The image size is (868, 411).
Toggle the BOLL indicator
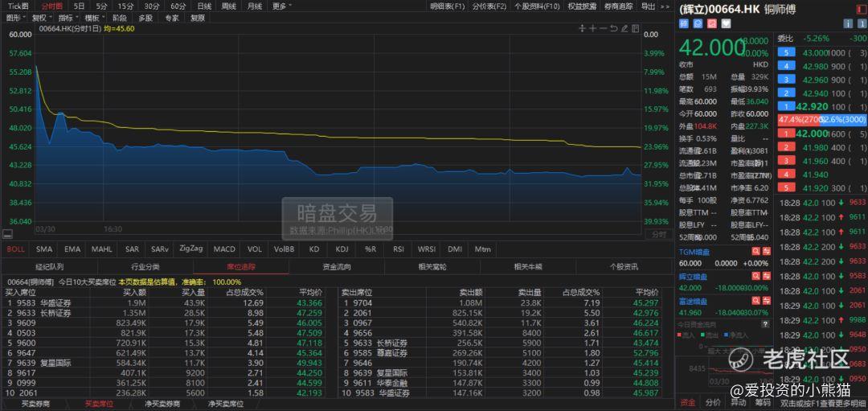click(15, 249)
